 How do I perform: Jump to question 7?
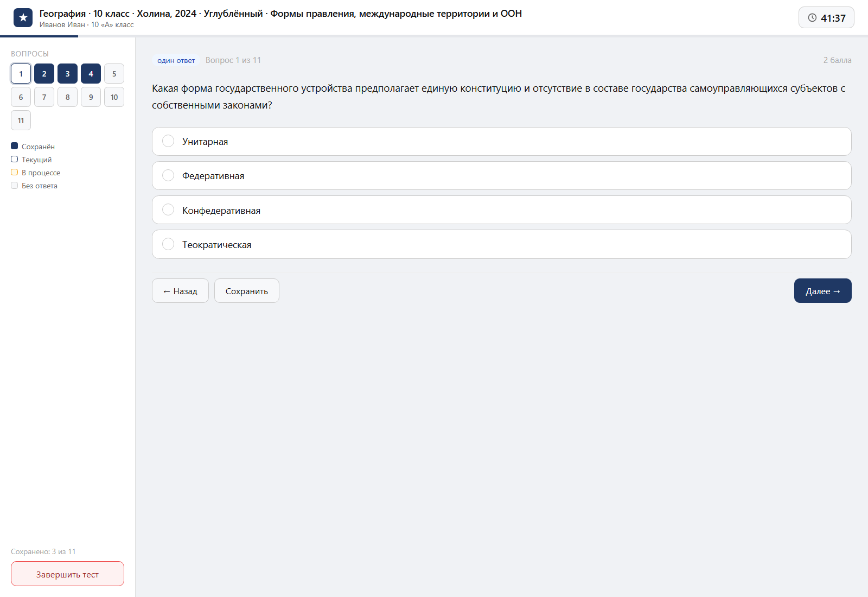point(44,97)
